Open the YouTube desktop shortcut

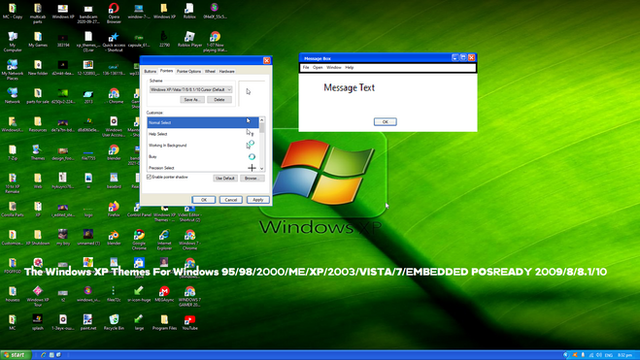click(190, 322)
